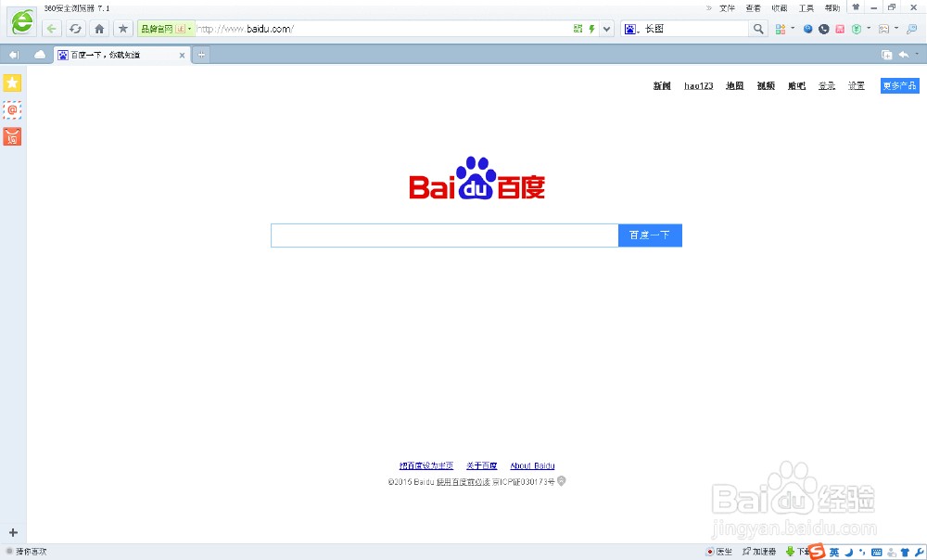Click the cloud icon in tab bar
927x560 pixels.
[40, 55]
